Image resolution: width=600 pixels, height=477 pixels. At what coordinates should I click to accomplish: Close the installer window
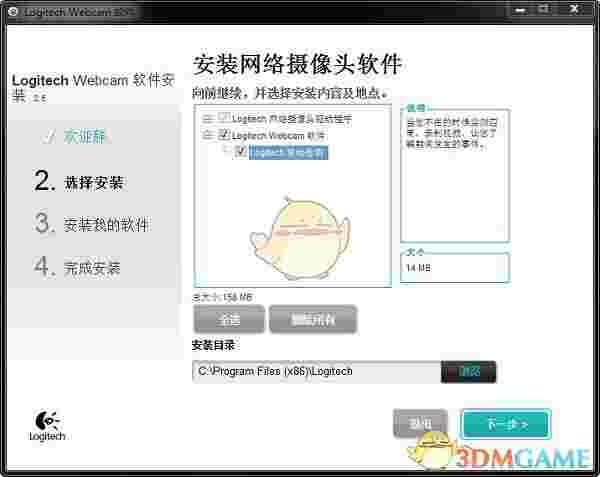pos(574,9)
